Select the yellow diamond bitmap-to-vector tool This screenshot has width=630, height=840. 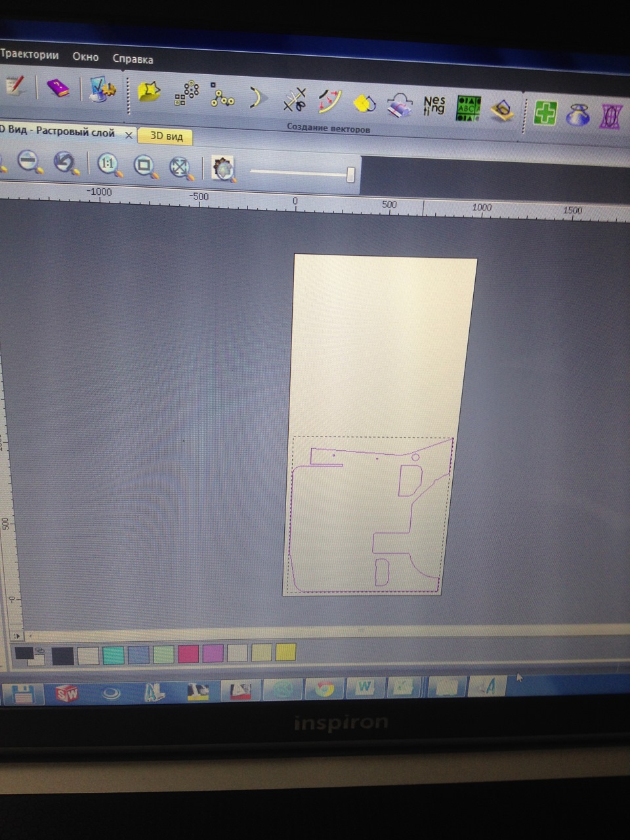click(502, 110)
